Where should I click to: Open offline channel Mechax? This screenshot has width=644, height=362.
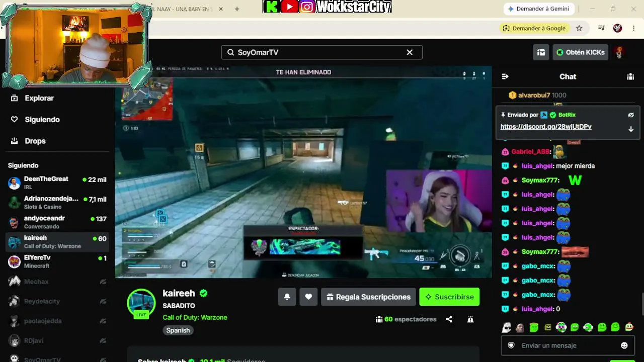pyautogui.click(x=57, y=282)
